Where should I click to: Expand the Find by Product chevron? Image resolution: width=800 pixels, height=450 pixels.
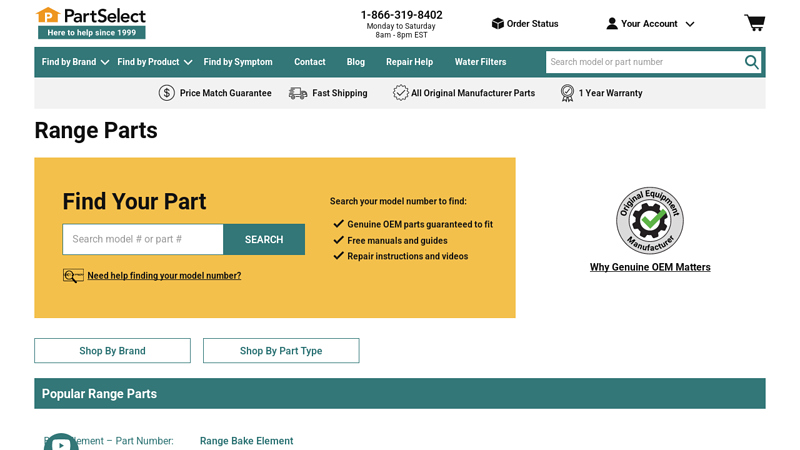(188, 62)
